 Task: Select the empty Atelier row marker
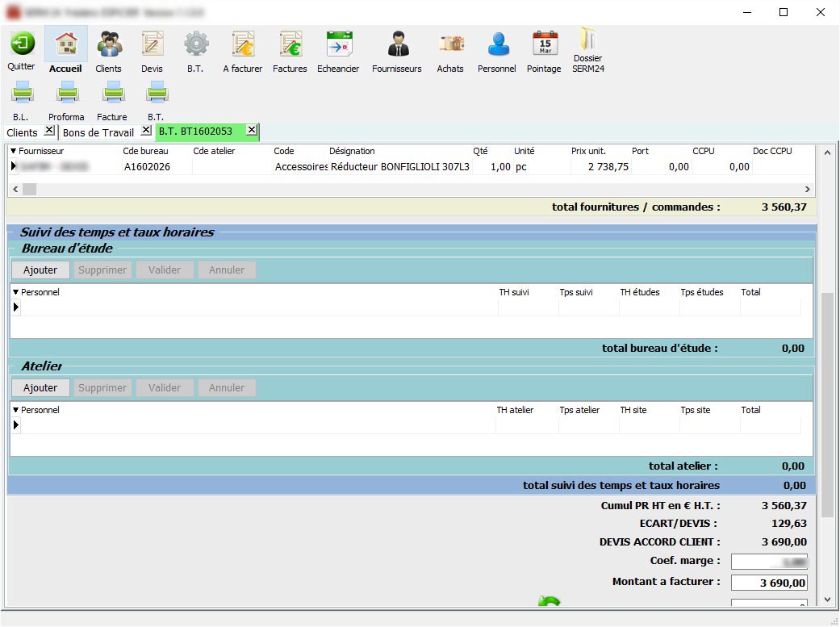16,425
